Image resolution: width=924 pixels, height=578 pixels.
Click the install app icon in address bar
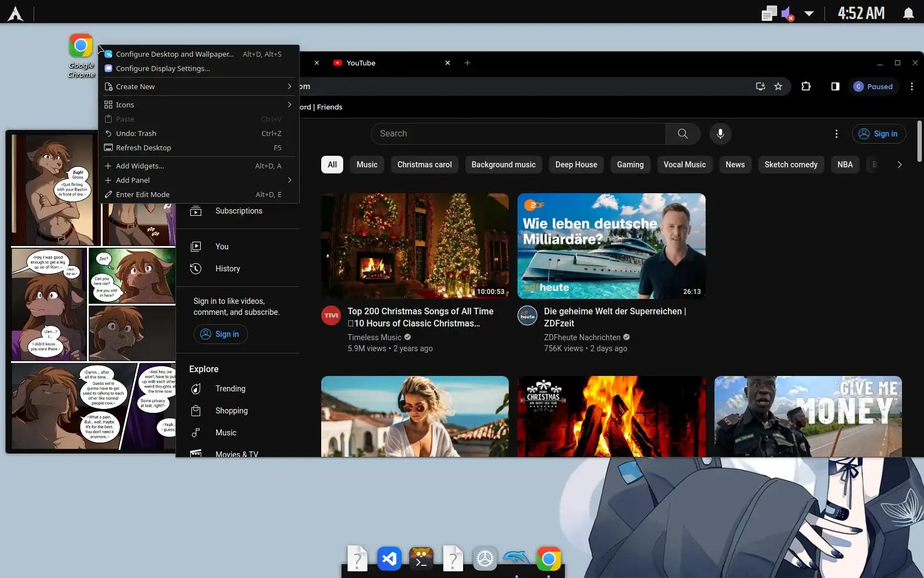[761, 86]
